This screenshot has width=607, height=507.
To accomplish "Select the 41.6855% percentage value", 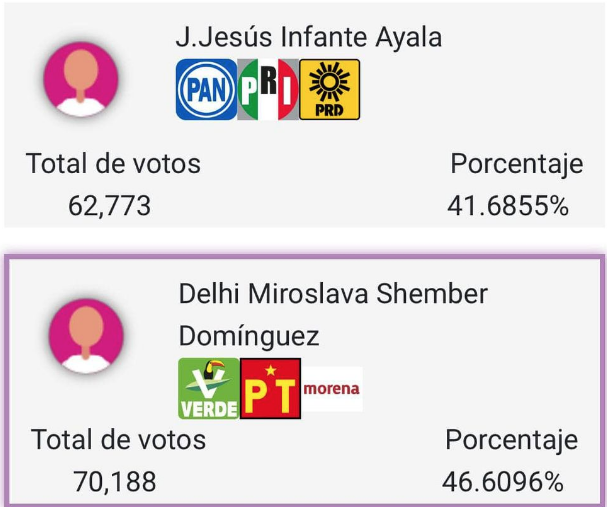I will click(x=508, y=206).
